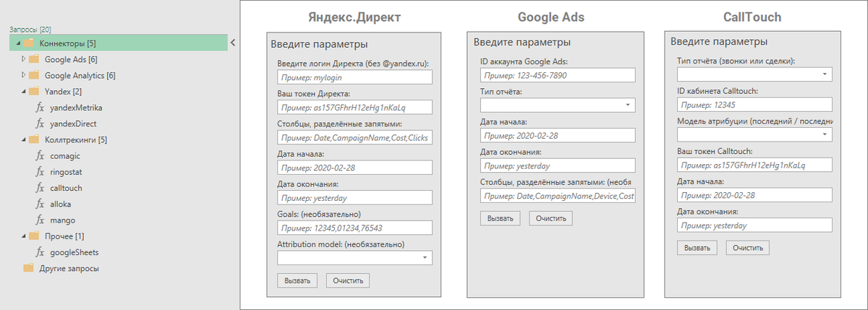Select the ringostat query
The width and height of the screenshot is (868, 310).
point(67,172)
